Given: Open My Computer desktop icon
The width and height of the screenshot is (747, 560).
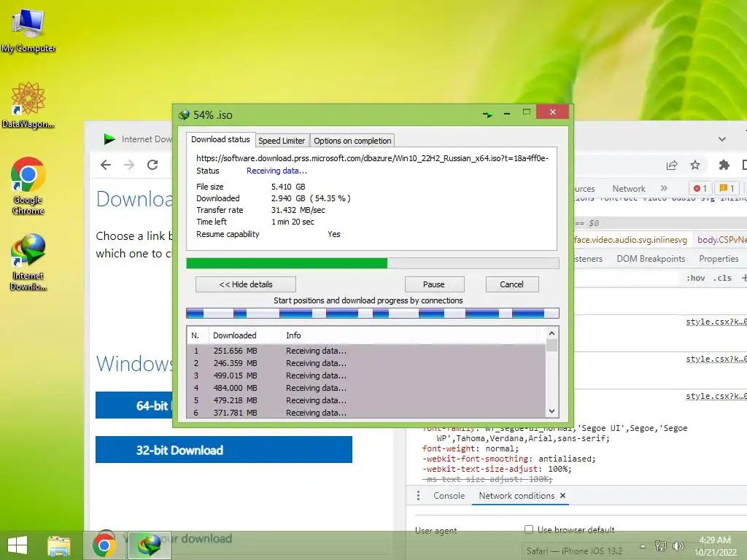Looking at the screenshot, I should click(x=28, y=31).
